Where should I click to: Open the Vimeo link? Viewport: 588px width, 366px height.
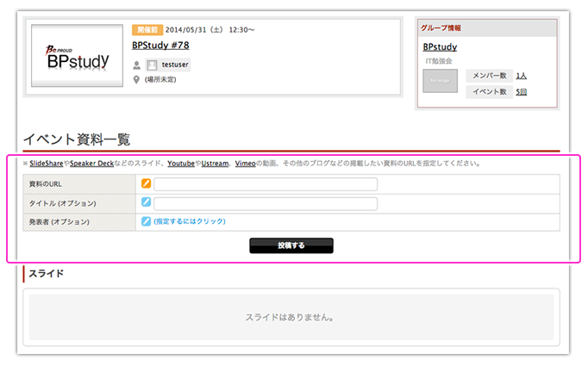pos(245,164)
